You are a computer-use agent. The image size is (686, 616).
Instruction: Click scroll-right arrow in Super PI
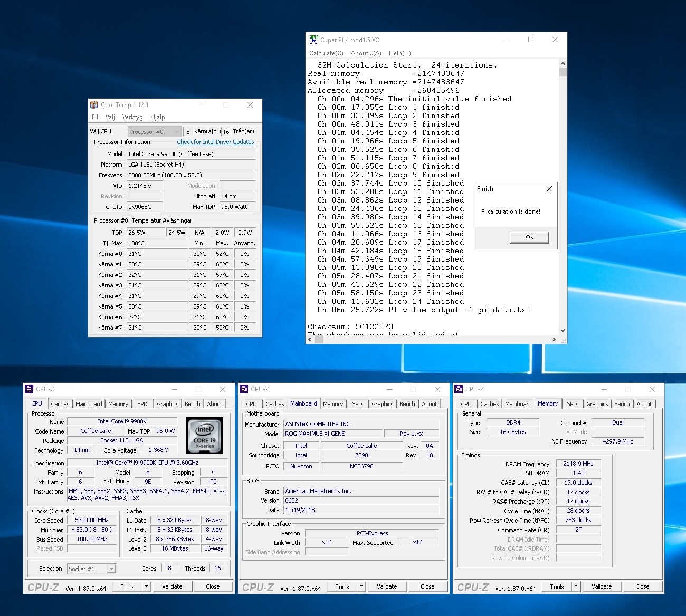[554, 339]
